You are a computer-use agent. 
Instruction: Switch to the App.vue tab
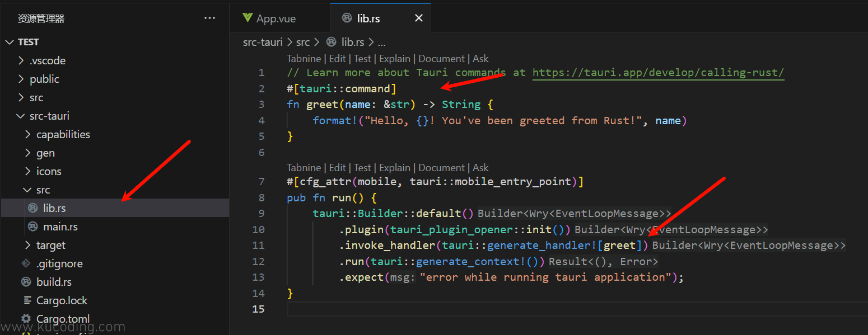pyautogui.click(x=279, y=18)
